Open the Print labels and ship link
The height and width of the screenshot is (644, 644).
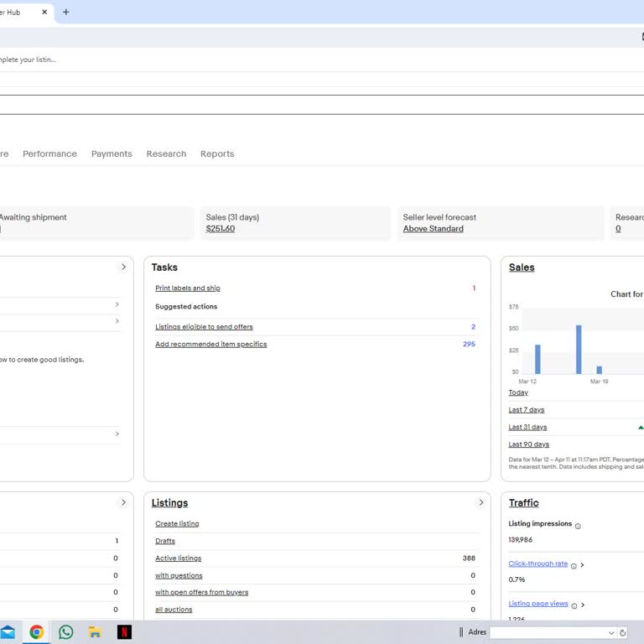188,288
